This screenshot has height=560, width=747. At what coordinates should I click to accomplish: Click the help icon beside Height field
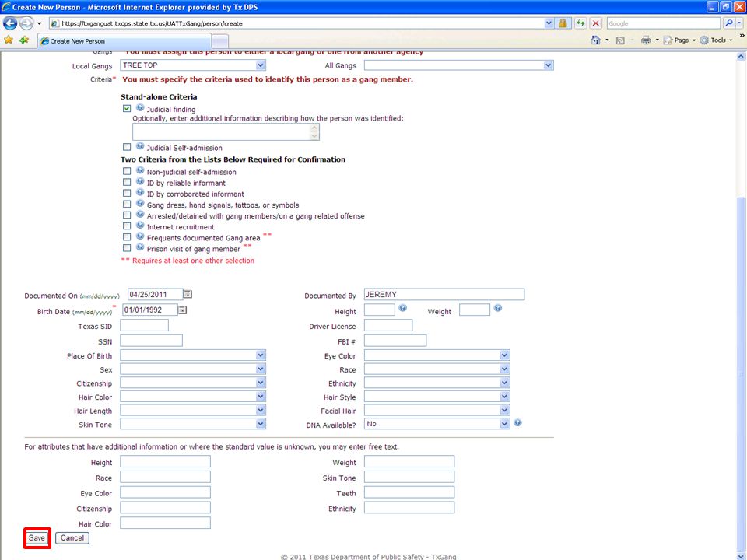pyautogui.click(x=402, y=308)
